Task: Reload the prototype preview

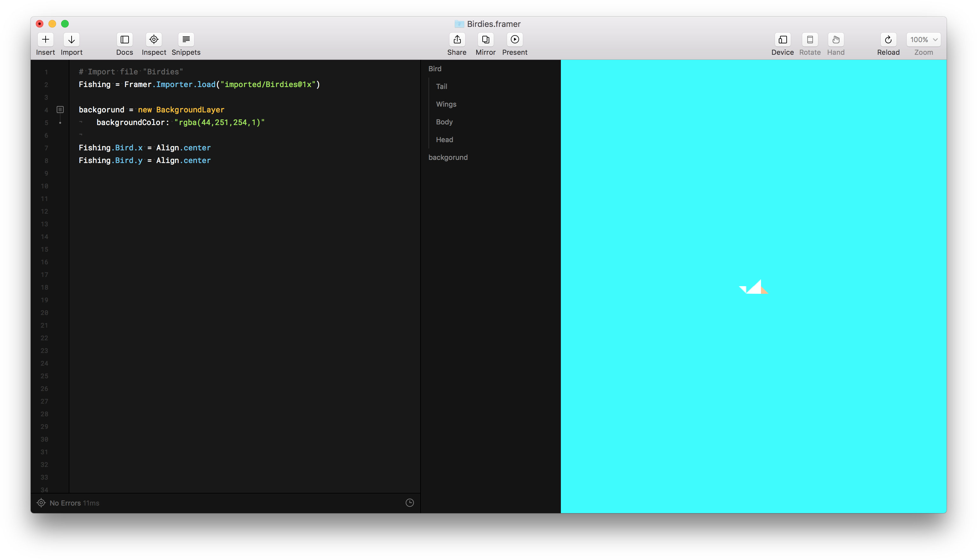Action: pos(888,40)
